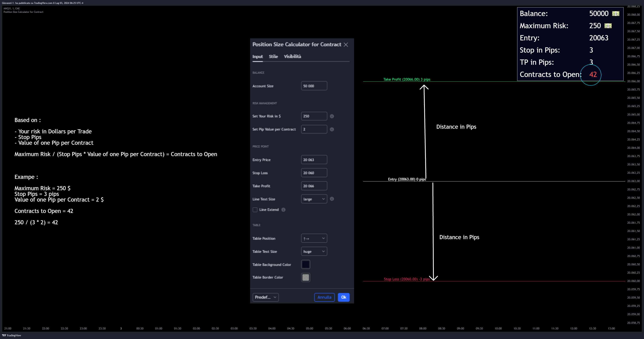Image resolution: width=644 pixels, height=339 pixels.
Task: Open the Predef... defaults dropdown
Action: click(x=265, y=297)
